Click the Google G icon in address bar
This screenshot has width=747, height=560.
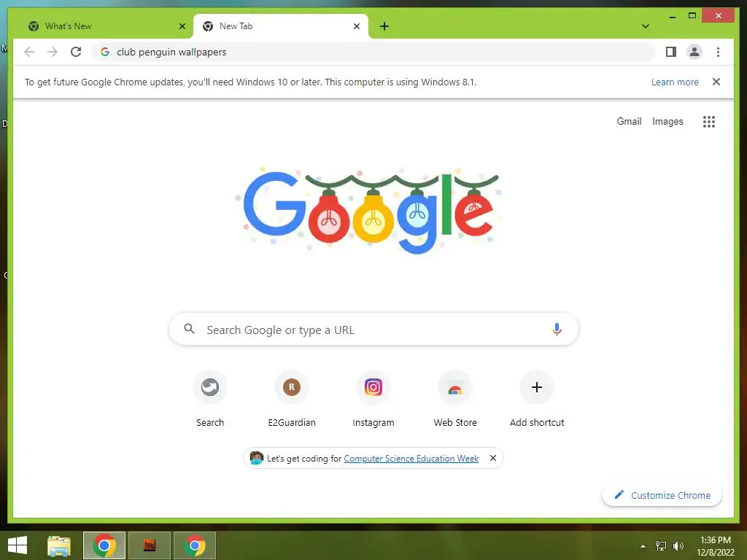[x=105, y=52]
